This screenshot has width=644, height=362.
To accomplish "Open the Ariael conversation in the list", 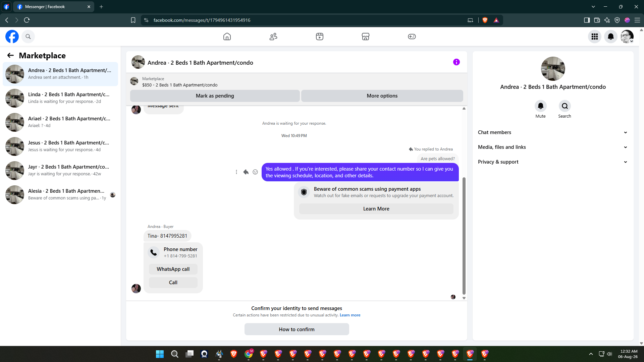I will [x=60, y=122].
